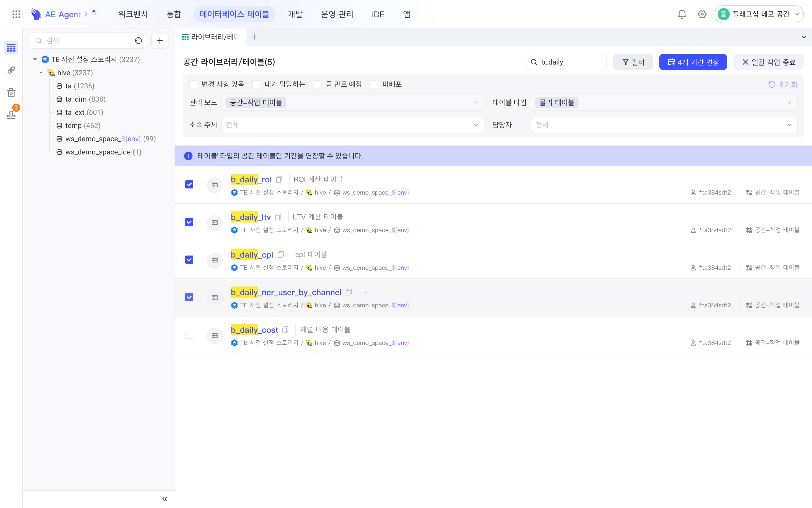The width and height of the screenshot is (812, 508).
Task: Select the 라이브러리/테이블 tab
Action: click(210, 37)
